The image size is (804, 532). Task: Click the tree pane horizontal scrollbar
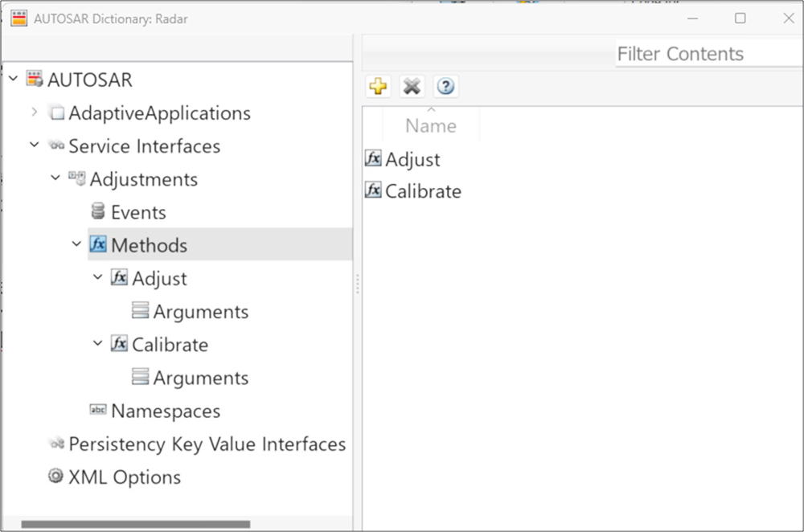click(x=136, y=524)
